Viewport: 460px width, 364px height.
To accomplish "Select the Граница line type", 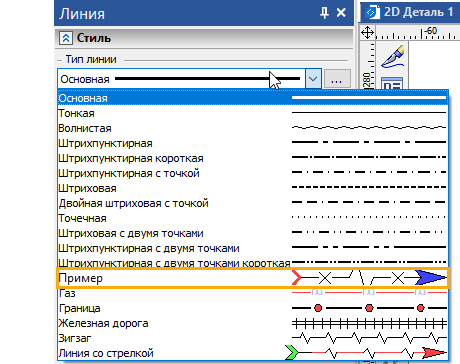I will click(x=253, y=308).
